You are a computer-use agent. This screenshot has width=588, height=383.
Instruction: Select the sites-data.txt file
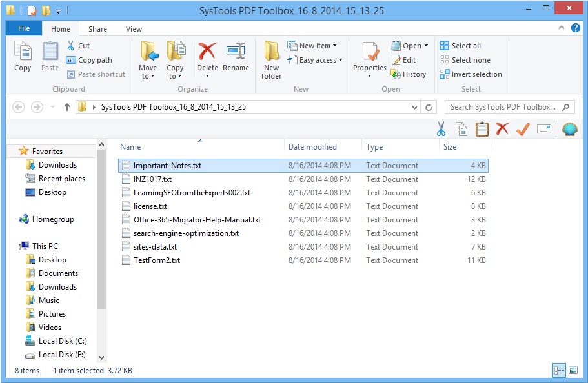[303, 246]
